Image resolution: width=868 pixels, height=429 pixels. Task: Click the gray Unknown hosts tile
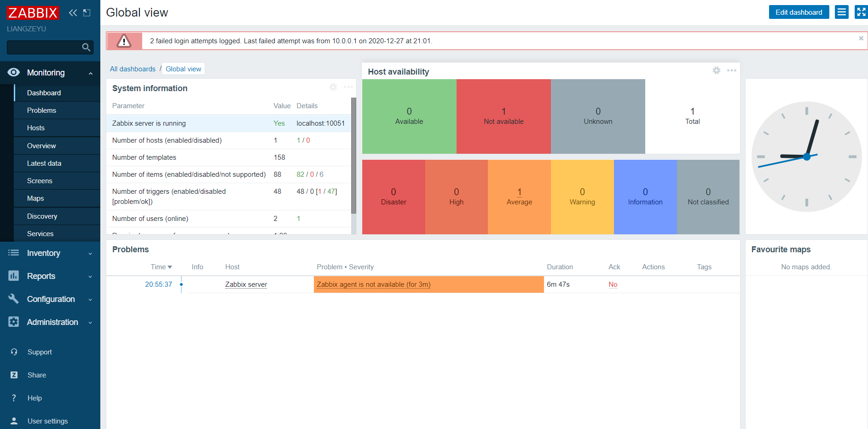point(598,116)
